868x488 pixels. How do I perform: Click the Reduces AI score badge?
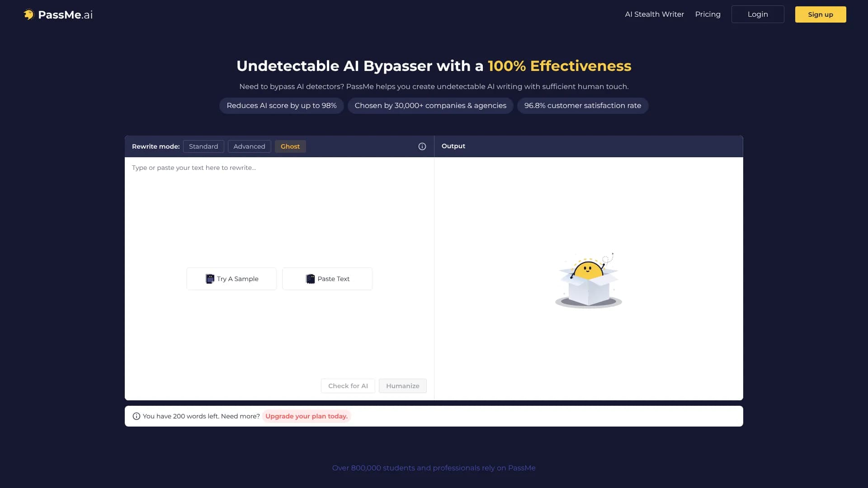pyautogui.click(x=281, y=105)
